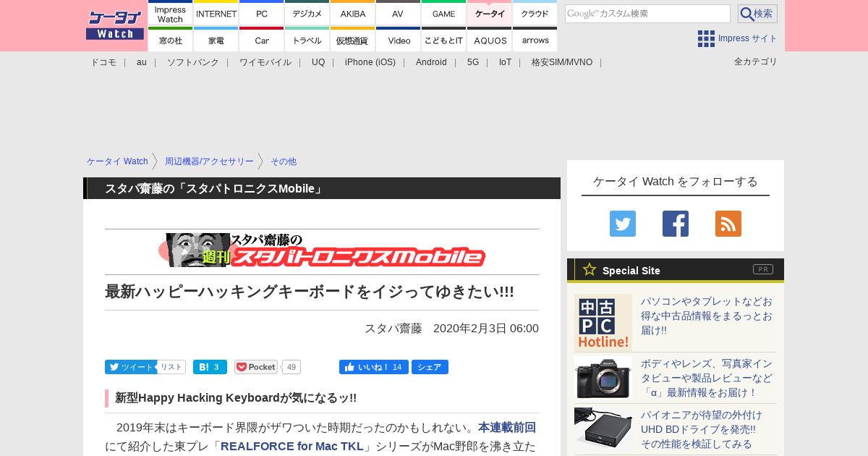The image size is (868, 456).
Task: Open the GAME tab
Action: coord(443,13)
